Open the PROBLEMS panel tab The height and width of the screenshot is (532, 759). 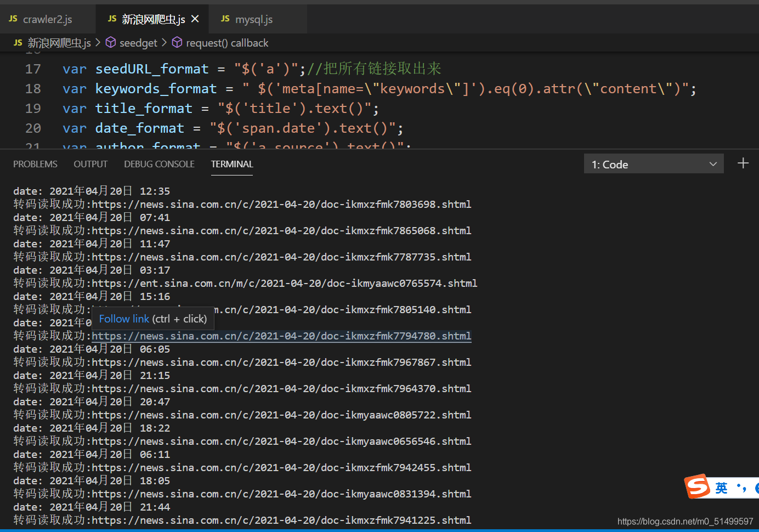coord(35,164)
